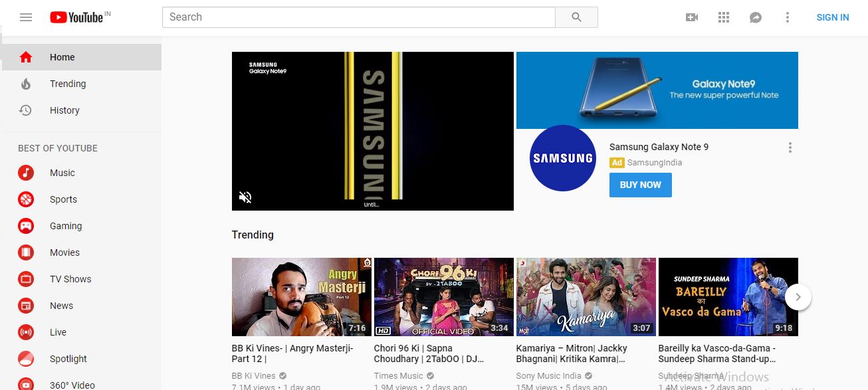Click the Trending flame icon

[x=26, y=84]
